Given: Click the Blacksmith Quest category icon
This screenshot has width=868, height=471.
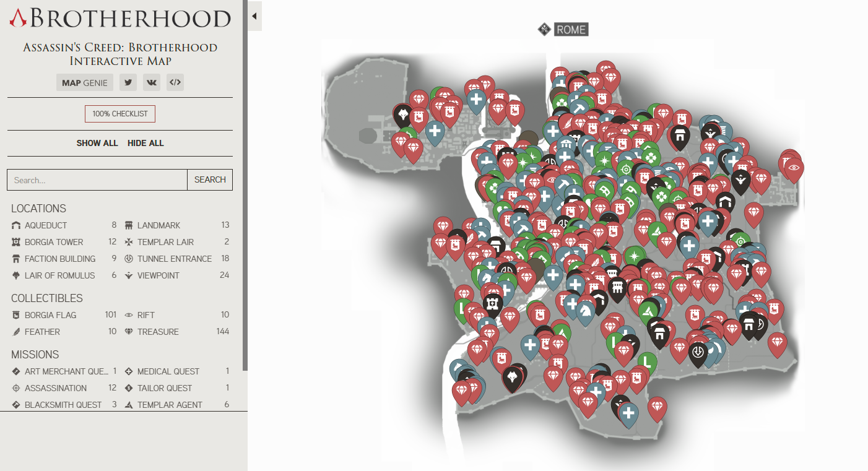Looking at the screenshot, I should [x=16, y=405].
